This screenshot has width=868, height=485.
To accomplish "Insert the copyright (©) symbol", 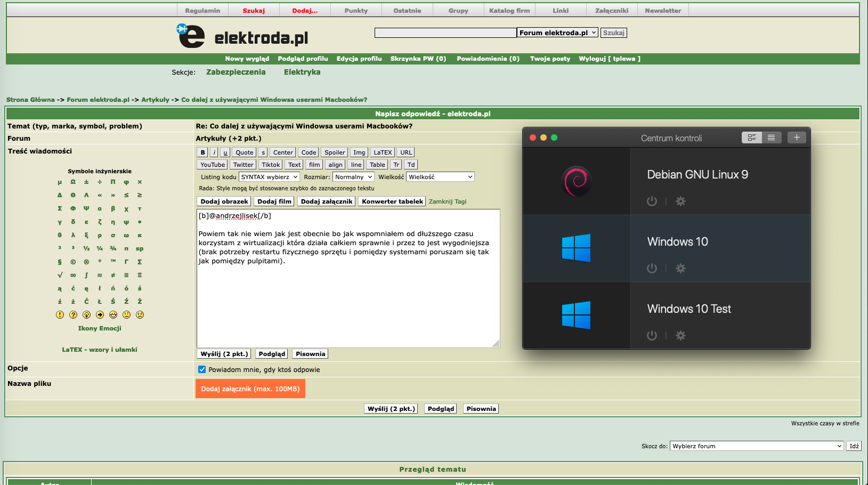I will pyautogui.click(x=73, y=262).
